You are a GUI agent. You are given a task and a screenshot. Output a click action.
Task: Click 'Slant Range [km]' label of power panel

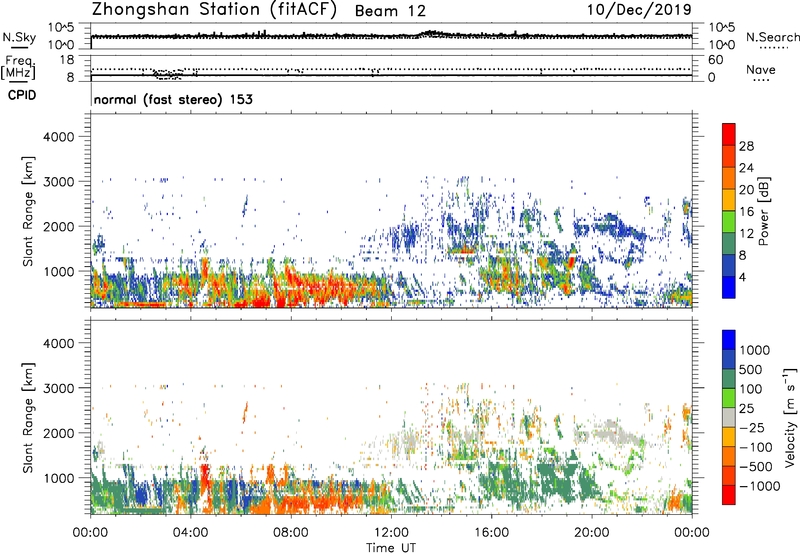tap(28, 211)
